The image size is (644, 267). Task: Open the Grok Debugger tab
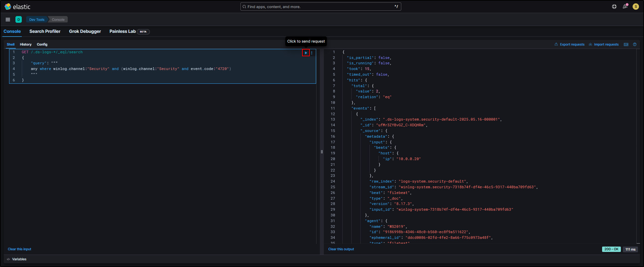coord(85,31)
